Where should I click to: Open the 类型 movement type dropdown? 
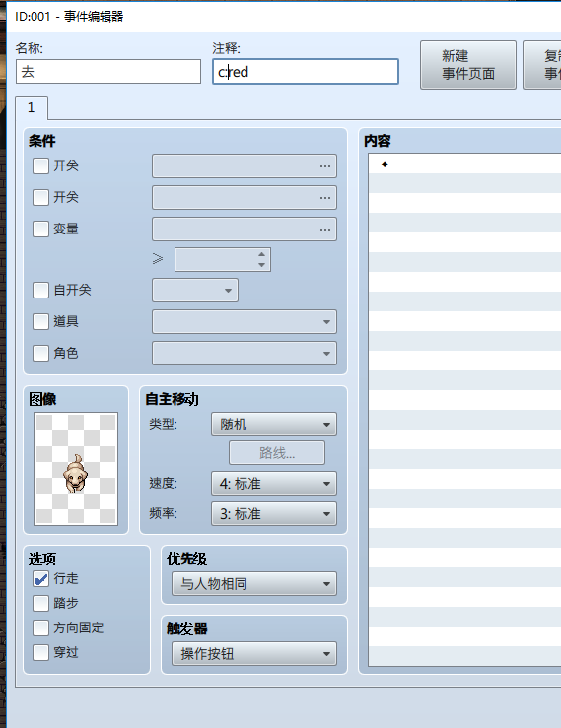coord(274,425)
